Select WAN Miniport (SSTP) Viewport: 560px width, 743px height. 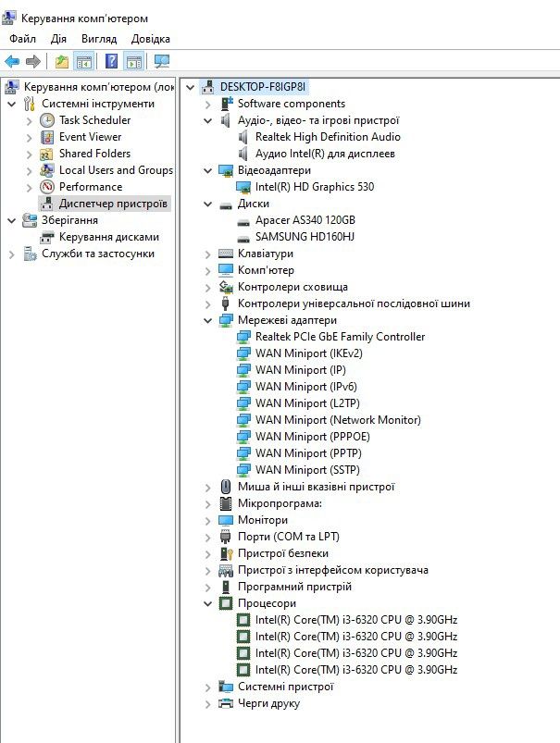[307, 470]
